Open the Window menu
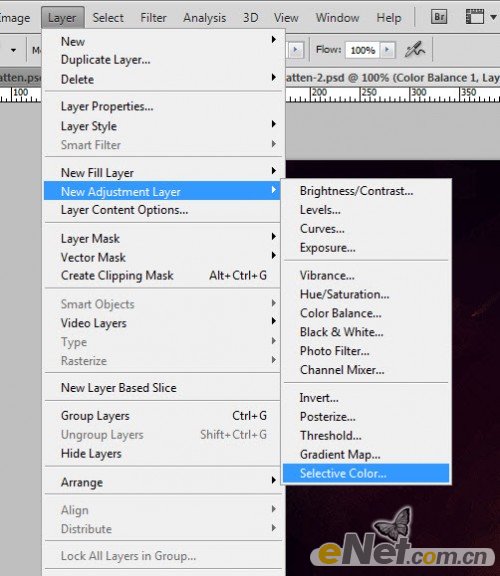Viewport: 500px width, 576px height. pos(337,18)
